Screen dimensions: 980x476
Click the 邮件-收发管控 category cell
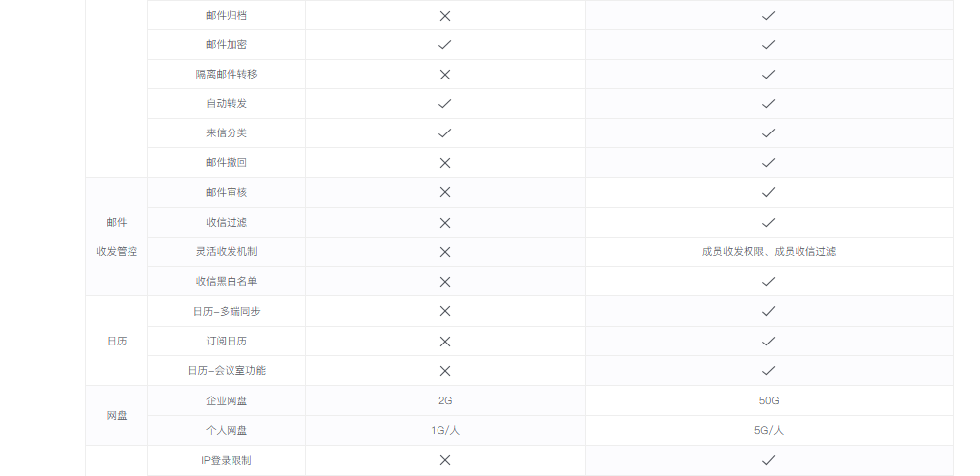point(117,238)
